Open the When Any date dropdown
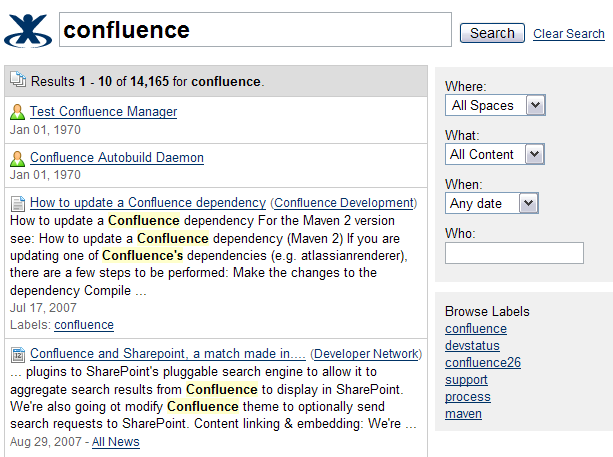Screen dimensions: 613x457 click(491, 203)
